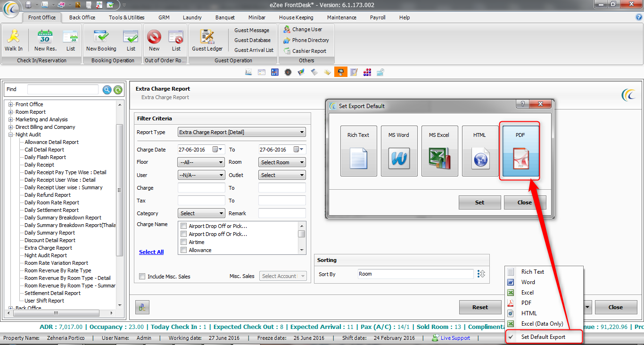The image size is (644, 345).
Task: Click the bar chart icon in center toolbar
Action: pos(301,72)
